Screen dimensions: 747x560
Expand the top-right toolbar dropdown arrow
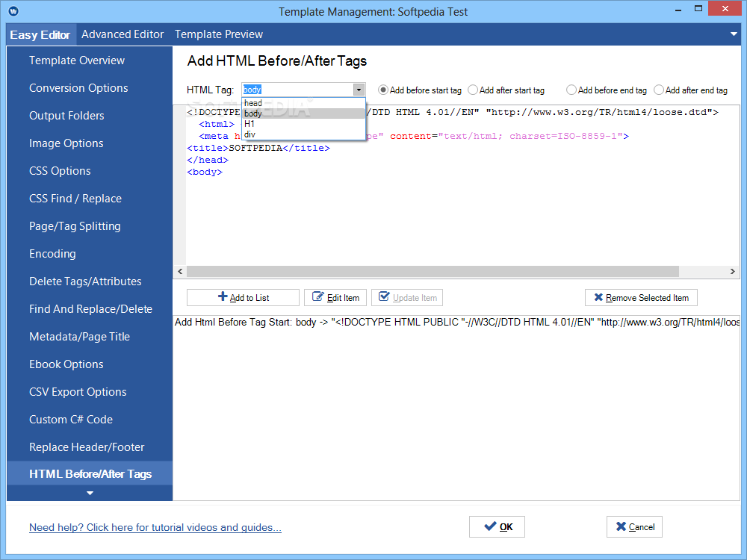point(734,34)
